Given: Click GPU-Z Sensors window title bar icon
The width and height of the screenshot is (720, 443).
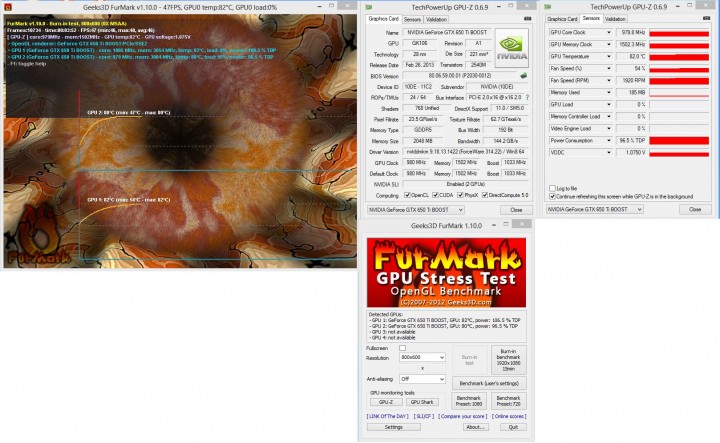Looking at the screenshot, I should coord(547,7).
